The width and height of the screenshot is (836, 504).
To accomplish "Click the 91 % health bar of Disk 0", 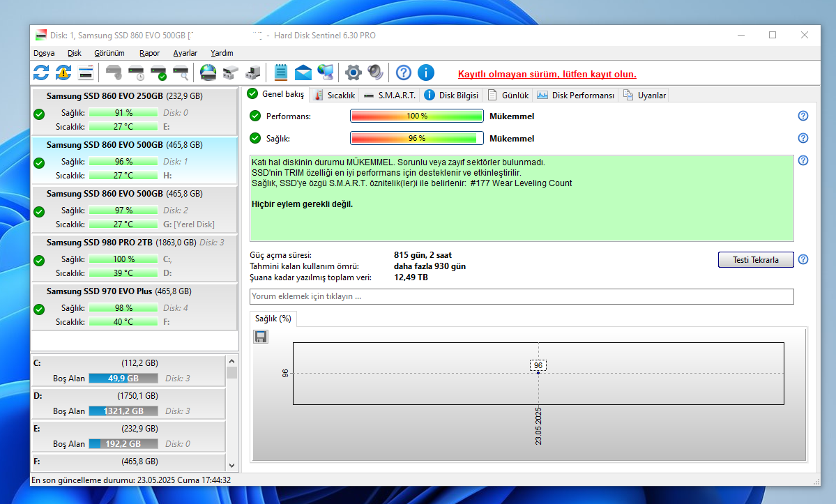I will pos(123,112).
